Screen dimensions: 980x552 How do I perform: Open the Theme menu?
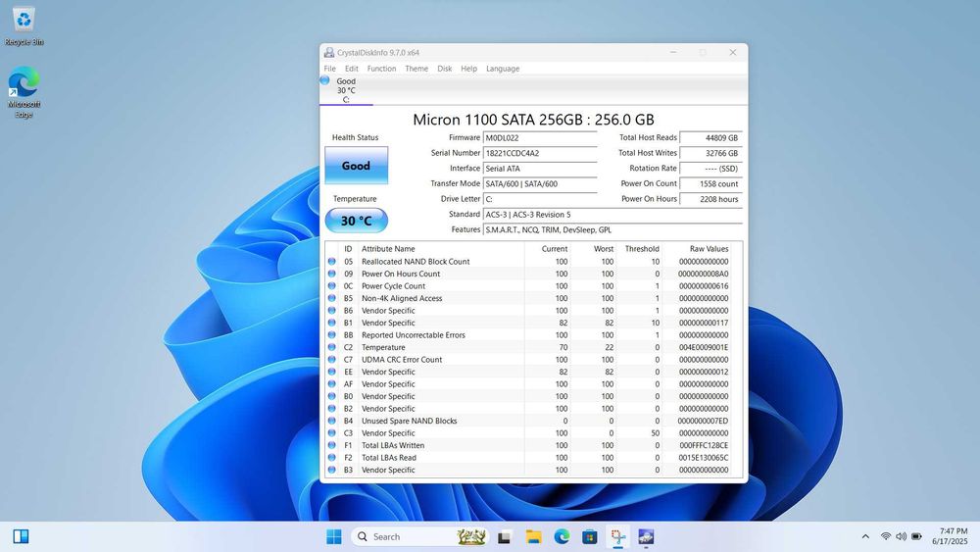click(x=416, y=69)
